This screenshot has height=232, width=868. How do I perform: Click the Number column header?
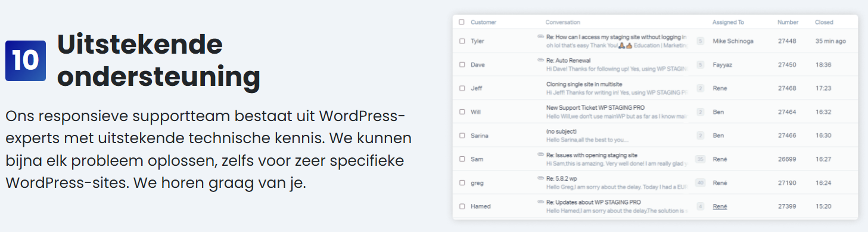point(788,22)
